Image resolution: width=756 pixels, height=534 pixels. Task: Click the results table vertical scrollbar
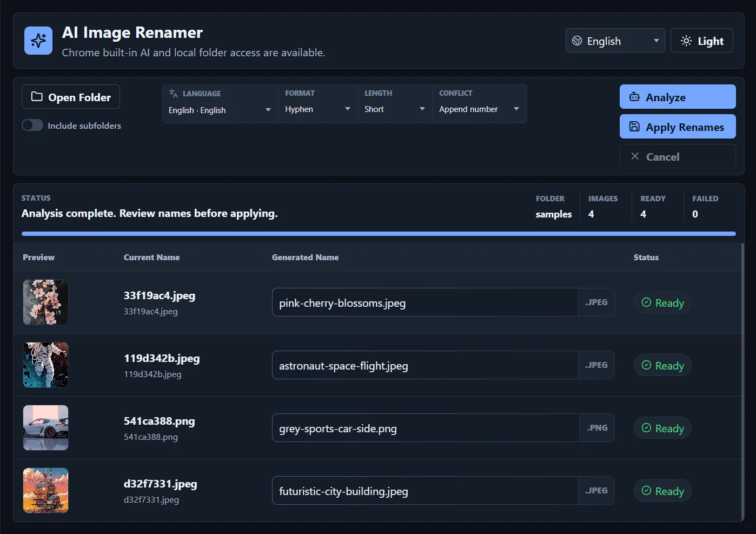(743, 381)
